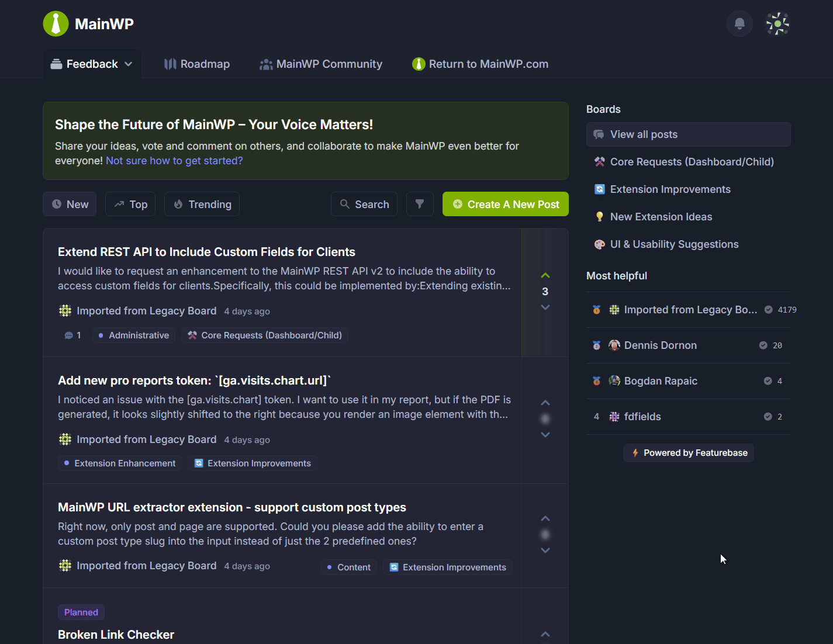Sort posts by Trending

[x=202, y=204]
